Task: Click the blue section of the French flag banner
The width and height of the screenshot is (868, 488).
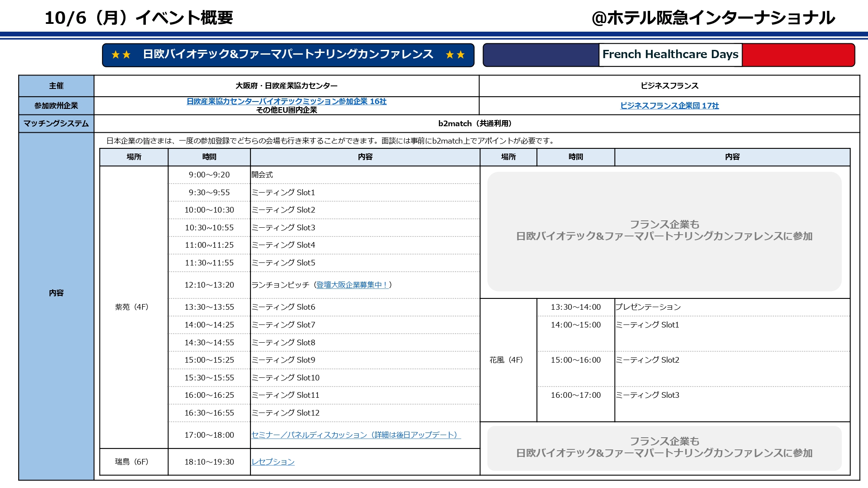Action: click(x=541, y=55)
